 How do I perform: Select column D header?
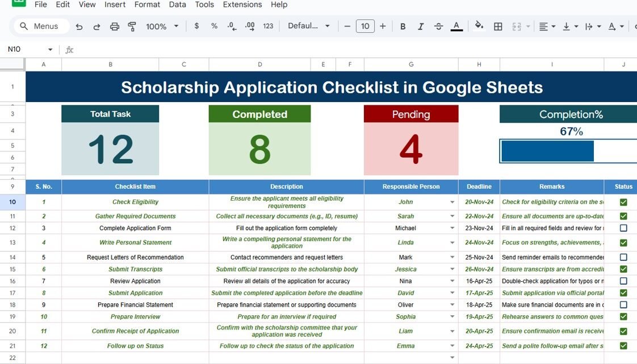tap(259, 64)
